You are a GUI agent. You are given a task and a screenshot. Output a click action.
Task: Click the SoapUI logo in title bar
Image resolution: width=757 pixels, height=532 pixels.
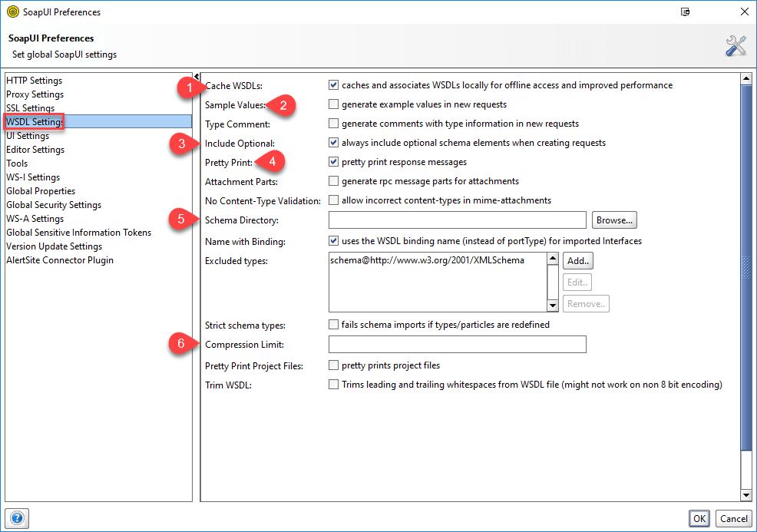[x=12, y=12]
